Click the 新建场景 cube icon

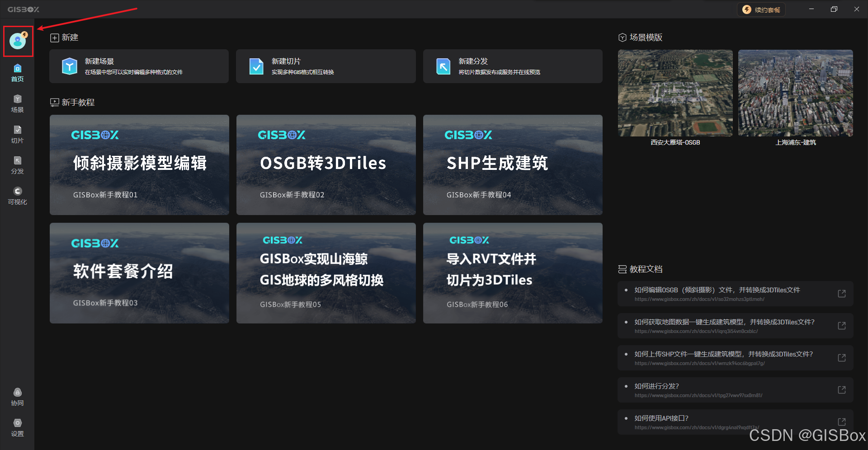click(70, 66)
